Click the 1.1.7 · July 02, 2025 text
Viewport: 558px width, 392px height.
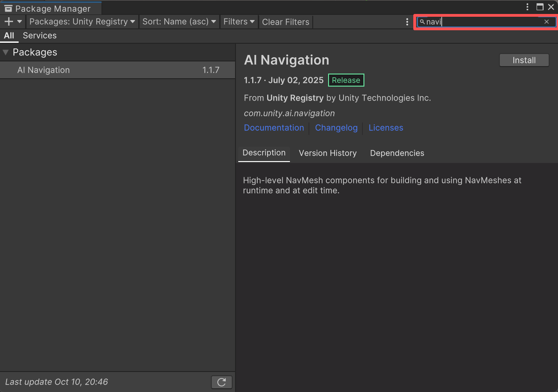coord(283,80)
